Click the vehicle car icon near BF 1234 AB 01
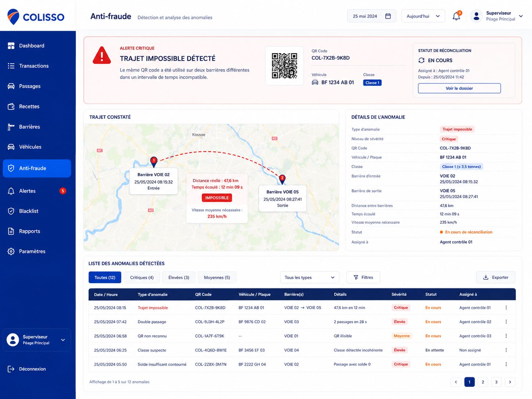Screen dimensions: 532x399 315,82
